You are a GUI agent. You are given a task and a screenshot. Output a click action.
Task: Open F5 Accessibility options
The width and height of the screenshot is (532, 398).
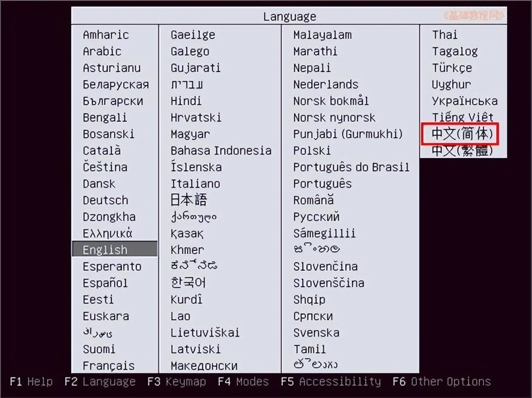[332, 382]
